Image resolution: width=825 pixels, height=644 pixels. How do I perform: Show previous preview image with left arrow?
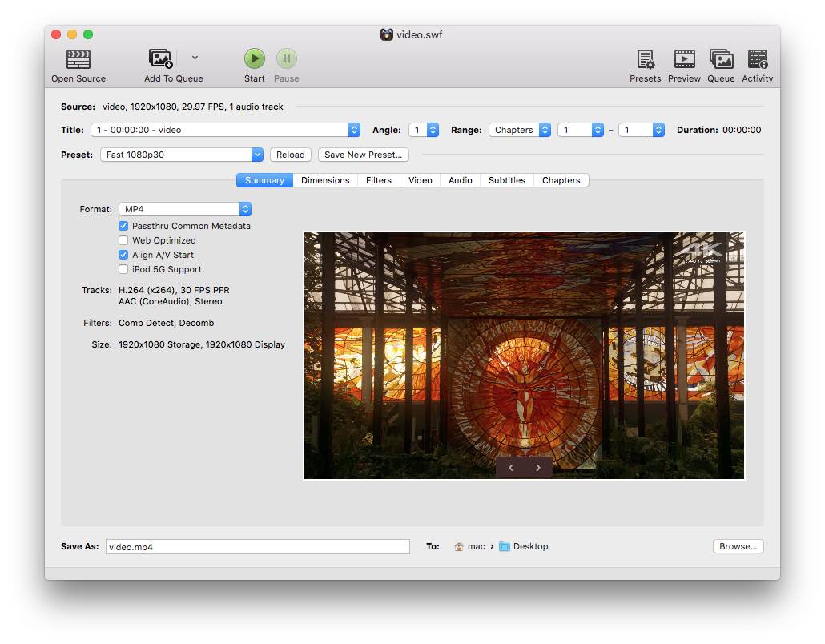(511, 468)
